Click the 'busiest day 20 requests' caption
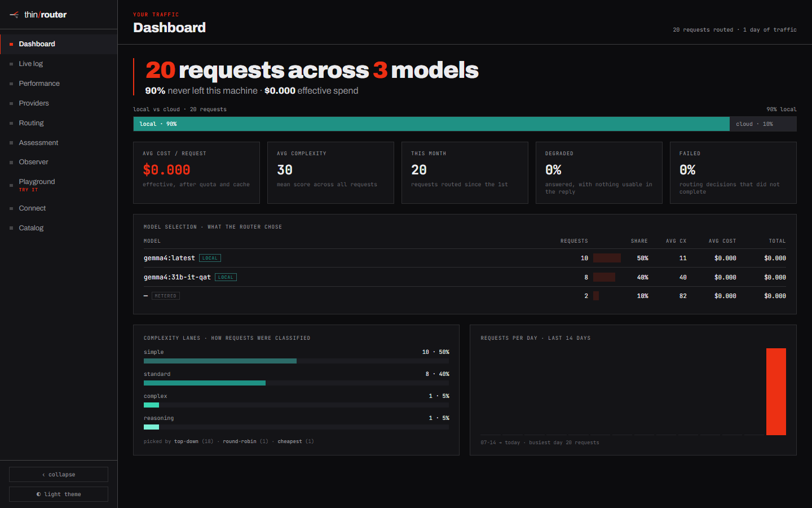 click(564, 443)
